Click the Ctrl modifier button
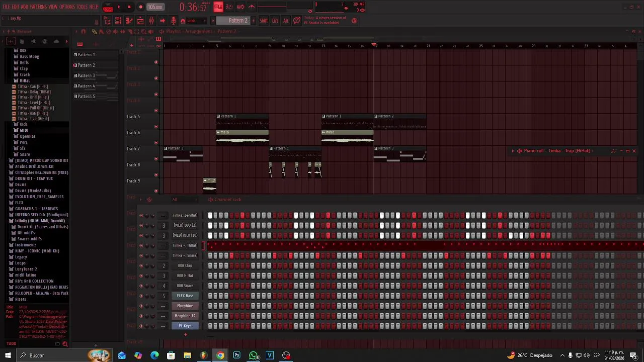644x362 pixels. (x=275, y=21)
